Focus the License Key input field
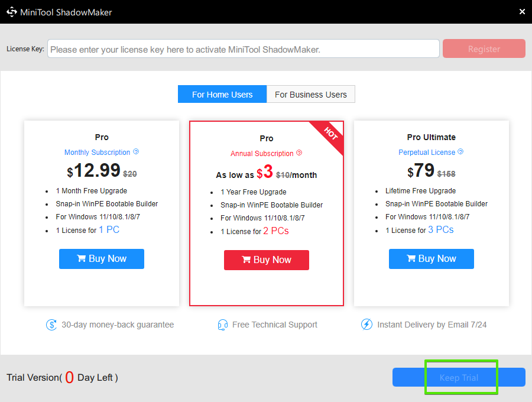 (x=244, y=49)
